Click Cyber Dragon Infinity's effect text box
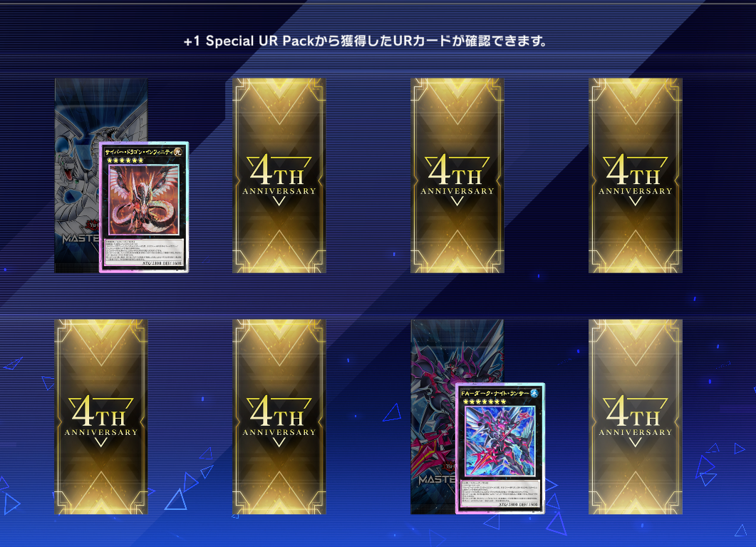 tap(144, 250)
